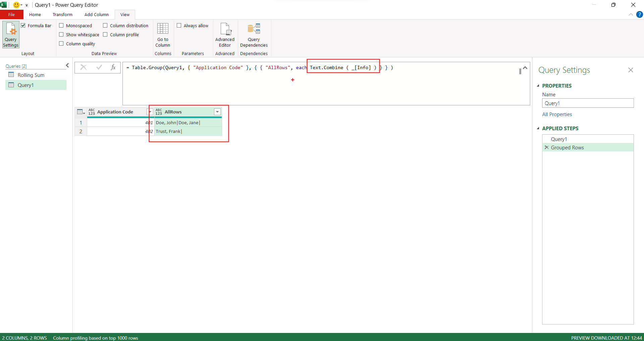Click the Go to Column icon
Viewport: 644px width, 341px height.
point(163,35)
